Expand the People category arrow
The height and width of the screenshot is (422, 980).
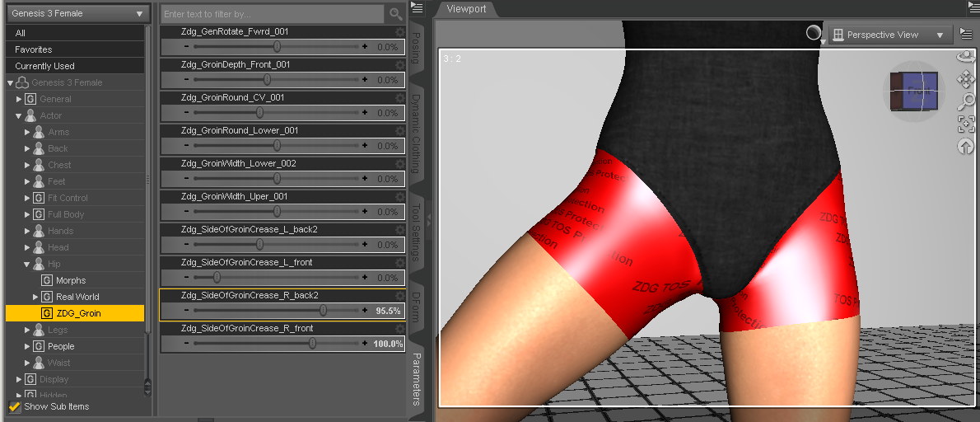(27, 346)
